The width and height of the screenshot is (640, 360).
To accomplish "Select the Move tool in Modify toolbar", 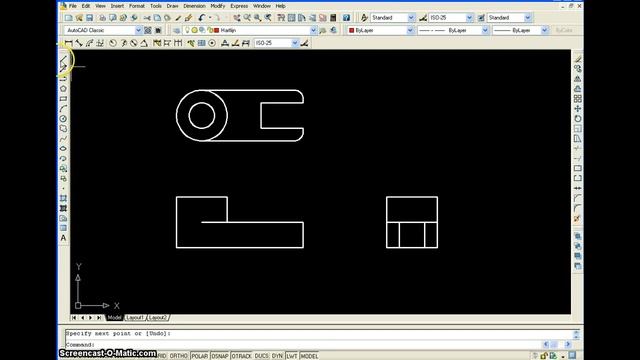I will [578, 109].
